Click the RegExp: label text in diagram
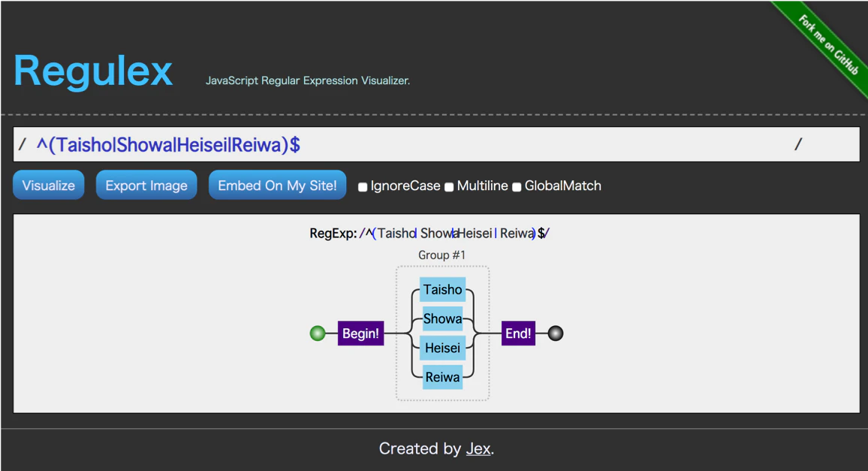The width and height of the screenshot is (868, 471). [x=333, y=234]
